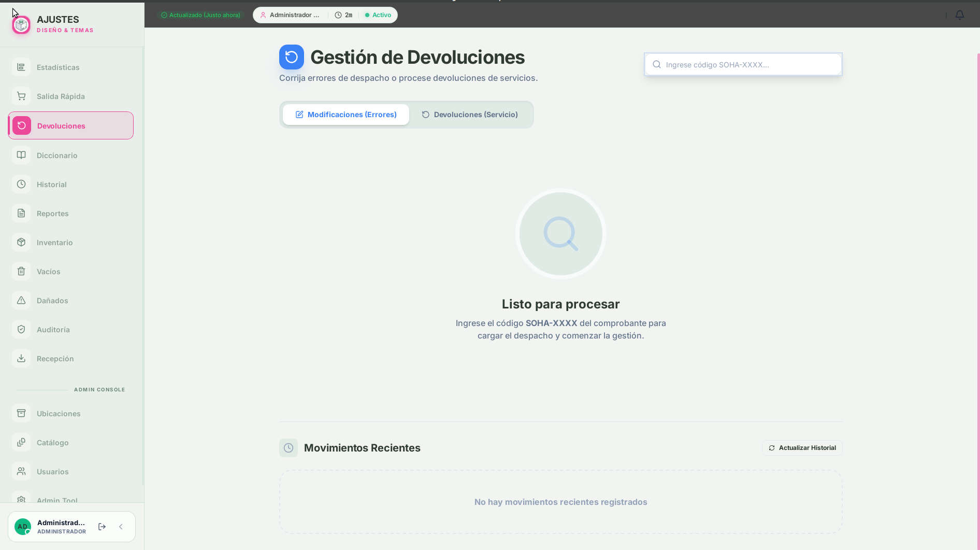980x550 pixels.
Task: Click the Recepción download icon
Action: coord(21,358)
